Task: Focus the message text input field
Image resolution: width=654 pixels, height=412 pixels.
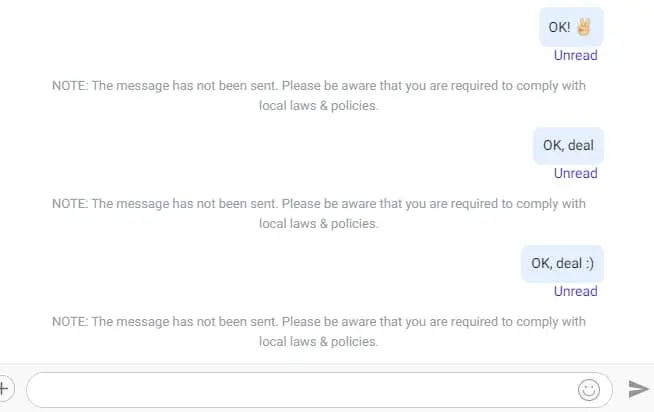Action: point(319,390)
